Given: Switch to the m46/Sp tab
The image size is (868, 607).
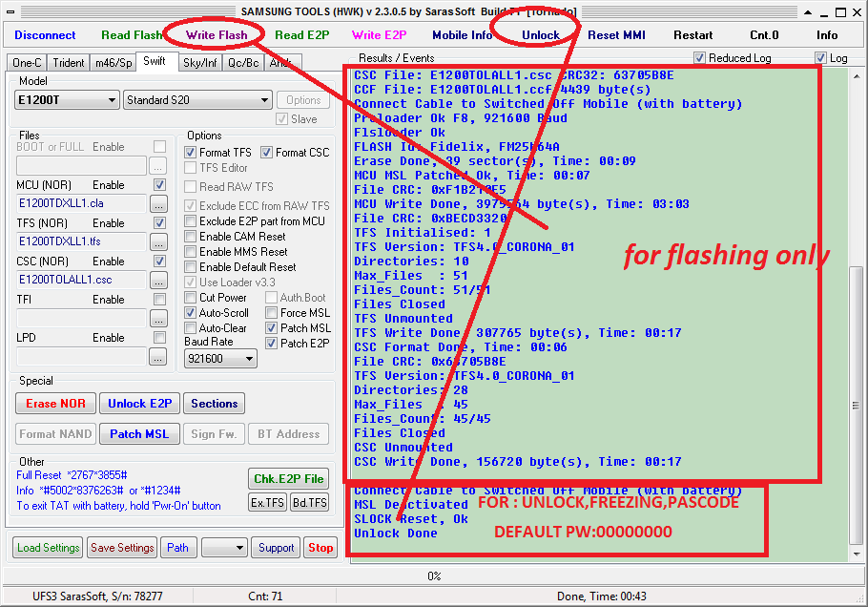Looking at the screenshot, I should point(114,63).
